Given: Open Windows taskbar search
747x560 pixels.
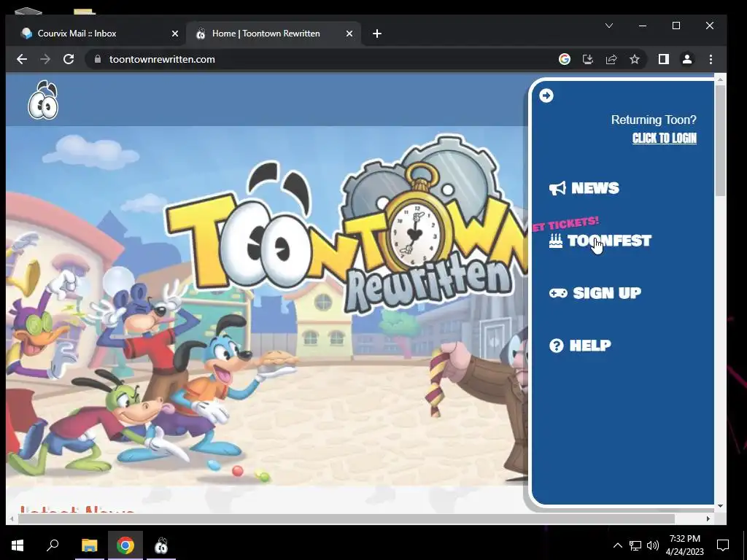Looking at the screenshot, I should pos(53,545).
